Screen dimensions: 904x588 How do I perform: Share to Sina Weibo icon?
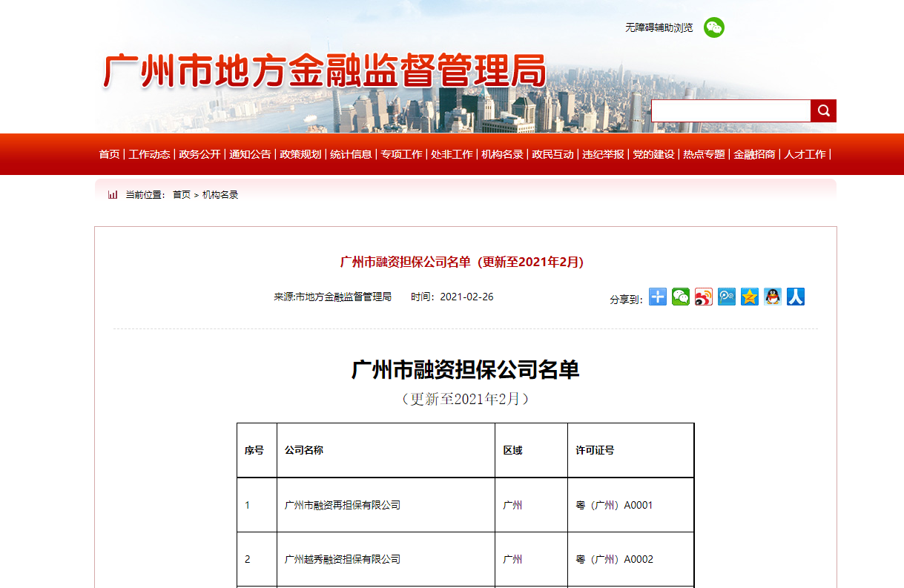point(704,297)
